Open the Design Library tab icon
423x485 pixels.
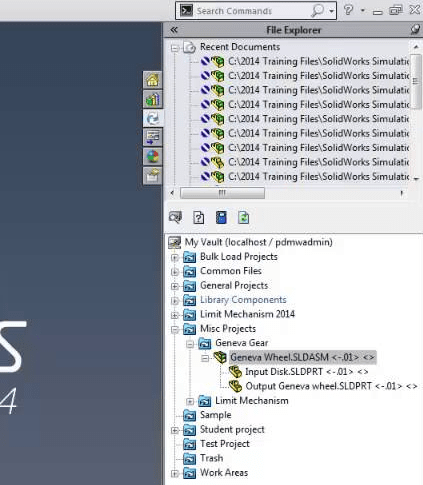[x=153, y=99]
